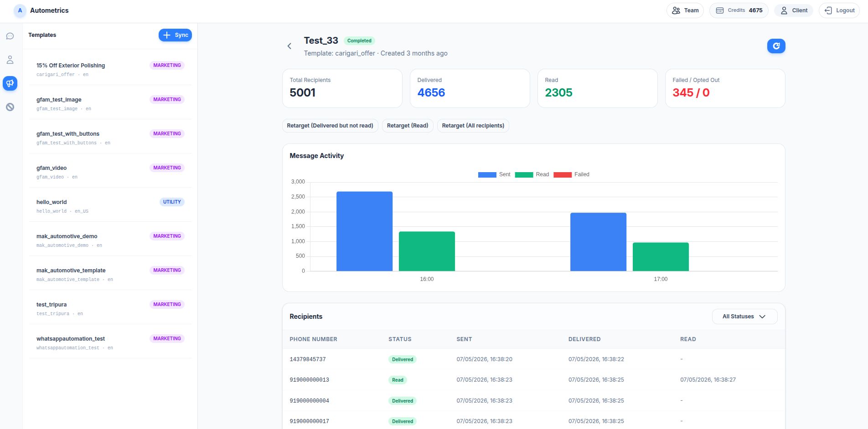This screenshot has height=429, width=868.
Task: Click phone number 919000000017
Action: pos(310,421)
